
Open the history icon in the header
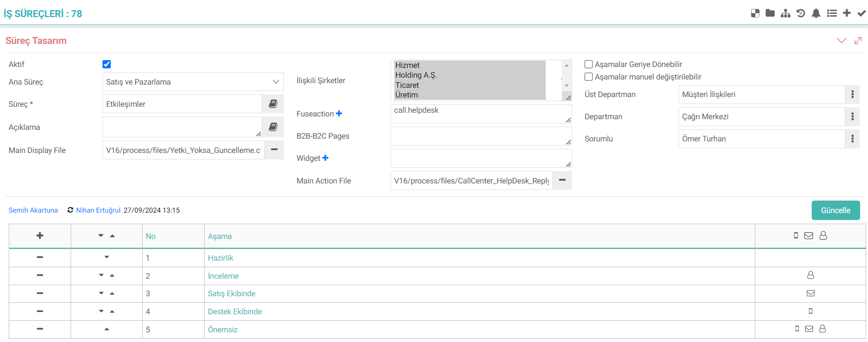(801, 13)
